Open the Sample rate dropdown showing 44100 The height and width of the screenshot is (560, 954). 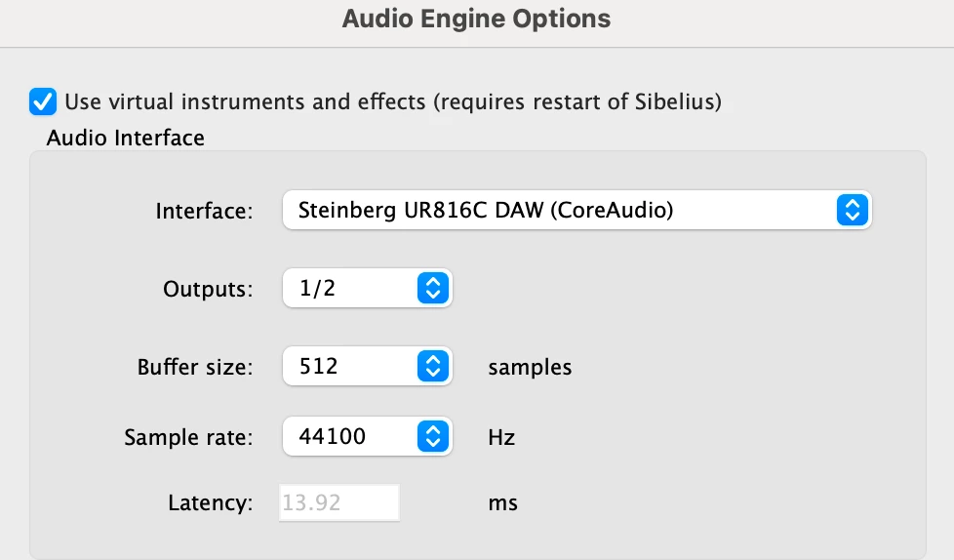click(349, 435)
